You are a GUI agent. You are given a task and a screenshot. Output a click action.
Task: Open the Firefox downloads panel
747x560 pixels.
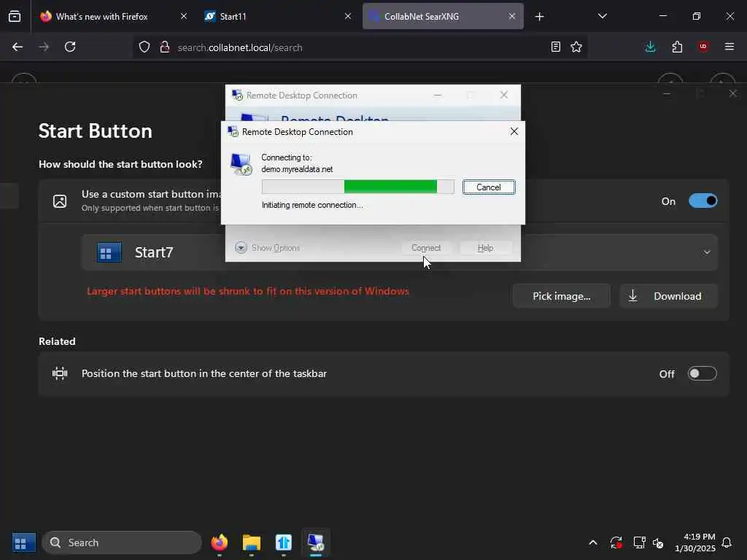[x=650, y=47]
